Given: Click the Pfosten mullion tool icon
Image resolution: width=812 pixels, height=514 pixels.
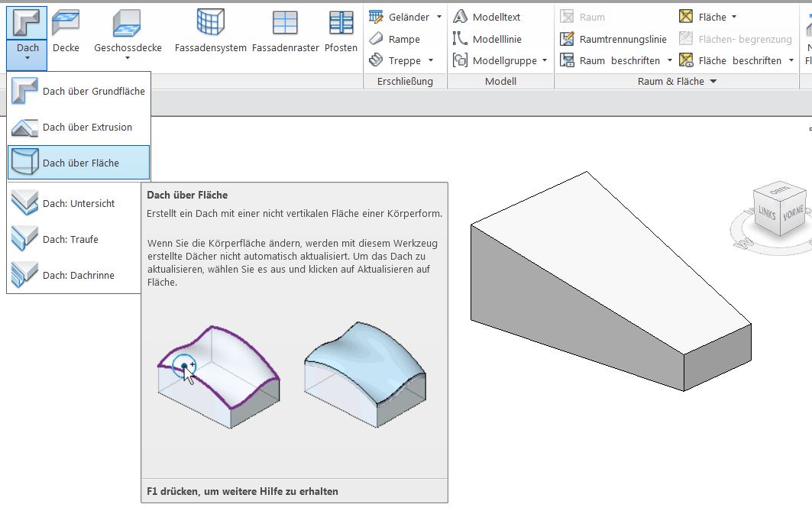Looking at the screenshot, I should pyautogui.click(x=341, y=23).
